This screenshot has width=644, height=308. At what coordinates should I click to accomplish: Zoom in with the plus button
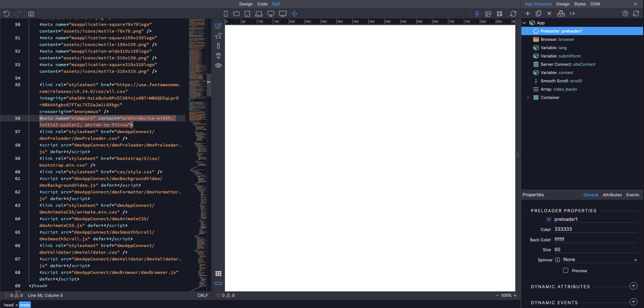515,296
